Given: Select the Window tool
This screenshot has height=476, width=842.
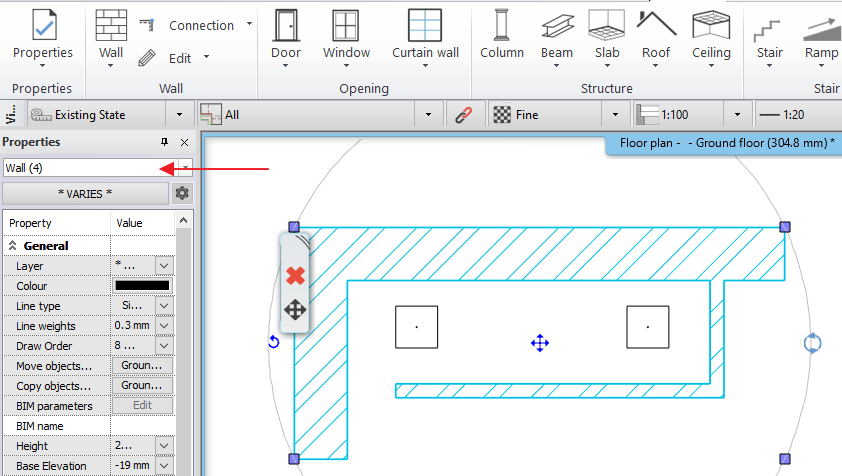Looking at the screenshot, I should (x=346, y=39).
